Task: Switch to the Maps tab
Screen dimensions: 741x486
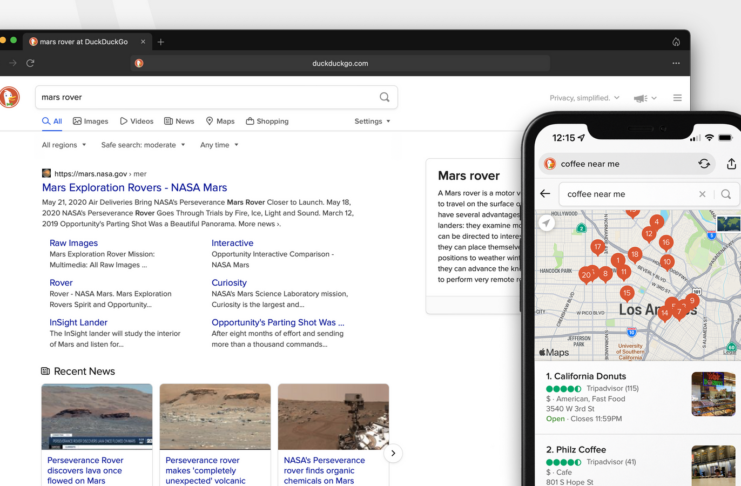Action: tap(220, 121)
